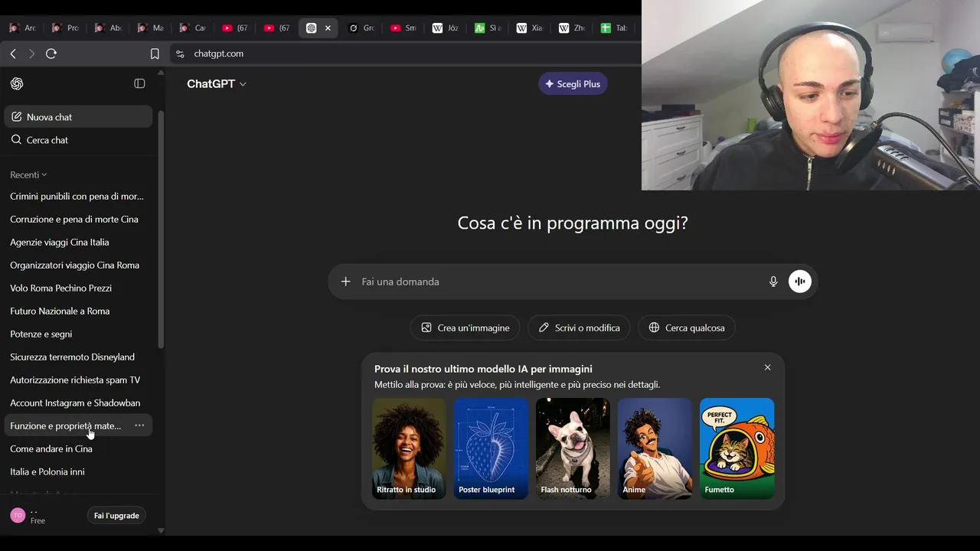Switch to the 'Sì a' browser tab
The width and height of the screenshot is (980, 551).
click(488, 28)
